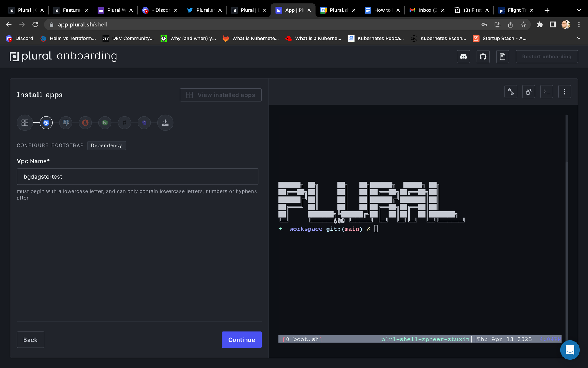Screen dimensions: 588x368
Task: Focus the Vpc Name input field
Action: [x=138, y=177]
